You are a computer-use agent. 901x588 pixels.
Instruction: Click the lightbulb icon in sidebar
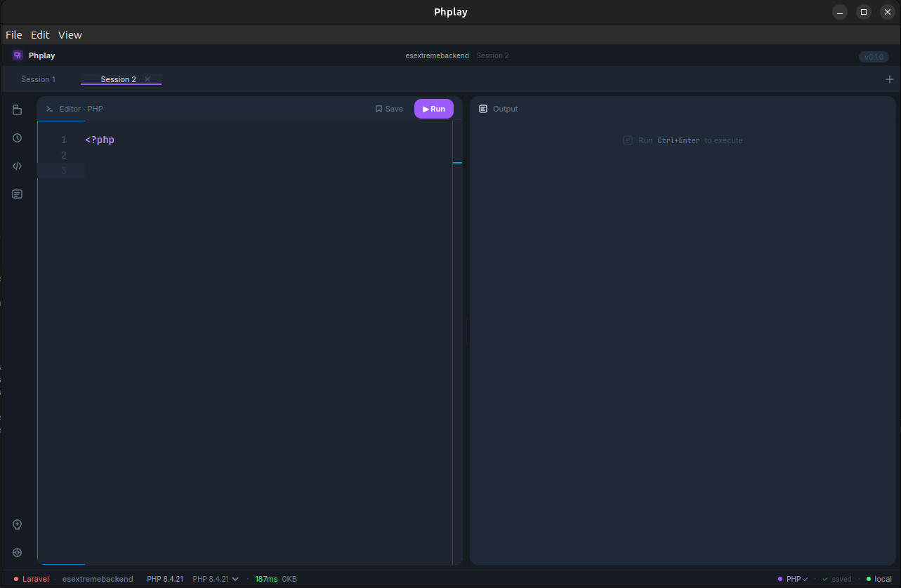[18, 525]
